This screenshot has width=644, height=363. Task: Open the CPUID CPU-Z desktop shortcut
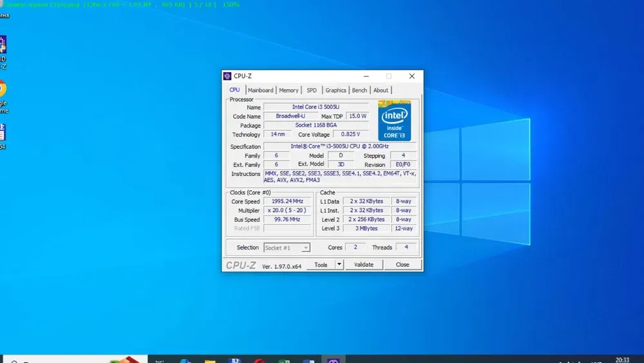(3, 52)
